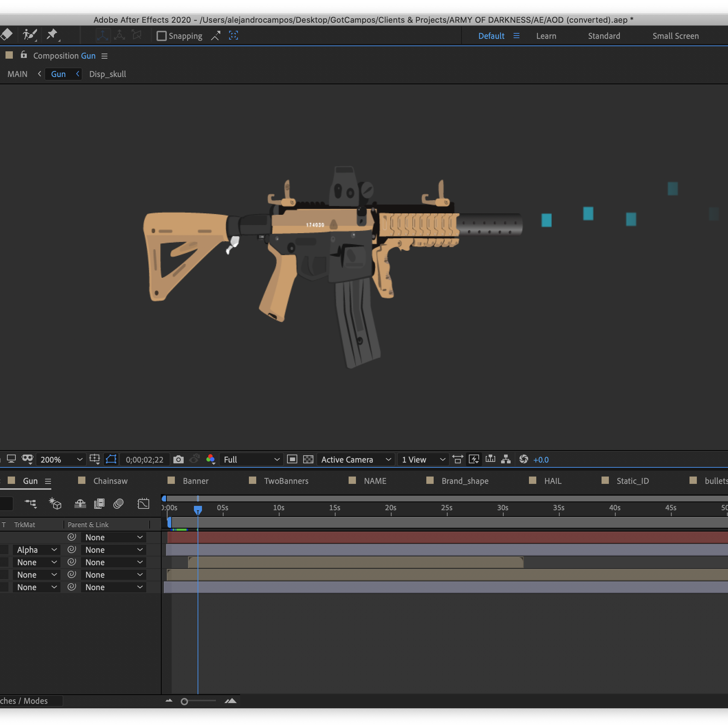Enable the Snapping checkbox
Image resolution: width=728 pixels, height=728 pixels.
pyautogui.click(x=162, y=36)
